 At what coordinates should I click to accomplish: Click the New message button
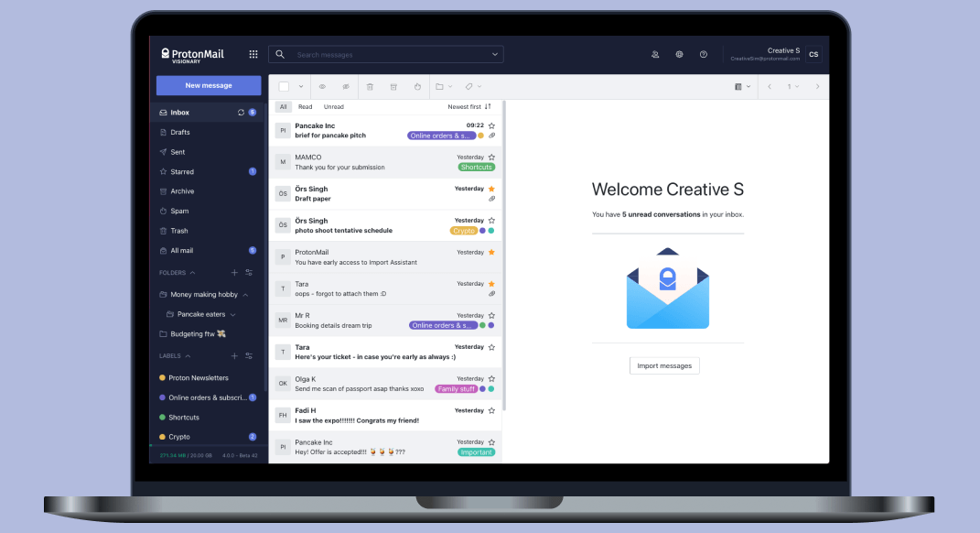[209, 86]
